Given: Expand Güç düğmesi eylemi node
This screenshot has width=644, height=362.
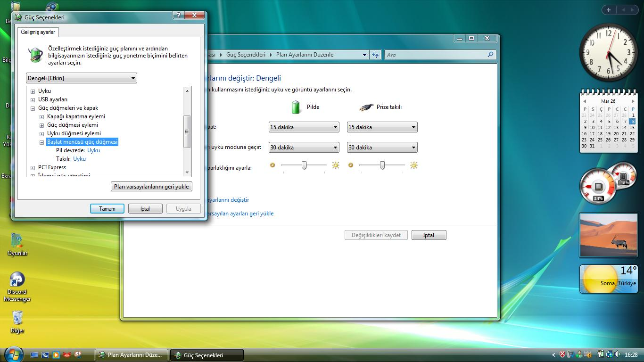Looking at the screenshot, I should click(41, 125).
